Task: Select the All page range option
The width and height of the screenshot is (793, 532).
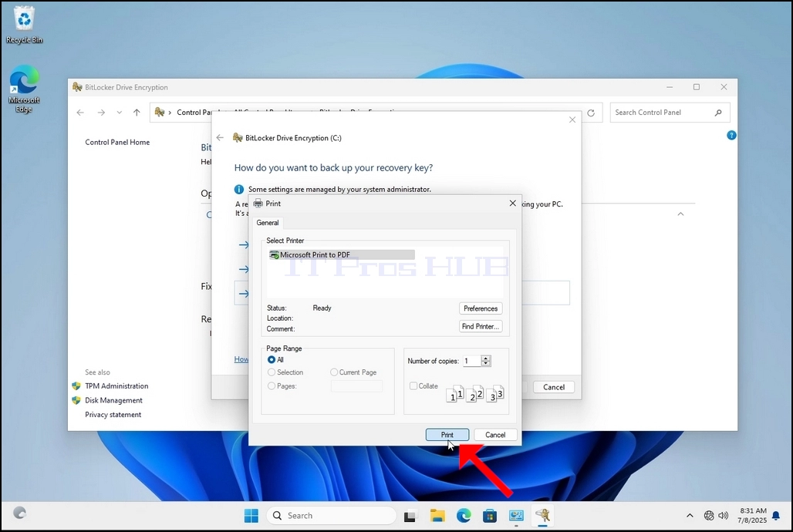Action: [x=275, y=359]
